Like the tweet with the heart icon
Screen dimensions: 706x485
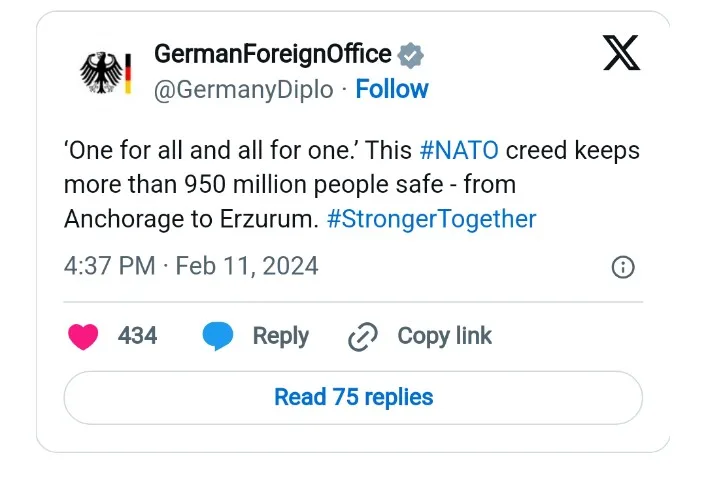coord(82,336)
